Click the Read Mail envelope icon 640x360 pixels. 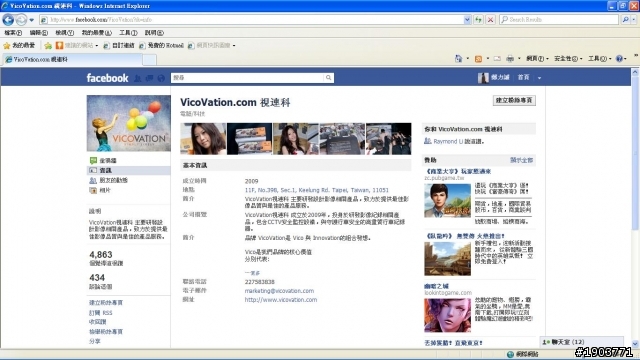[497, 59]
